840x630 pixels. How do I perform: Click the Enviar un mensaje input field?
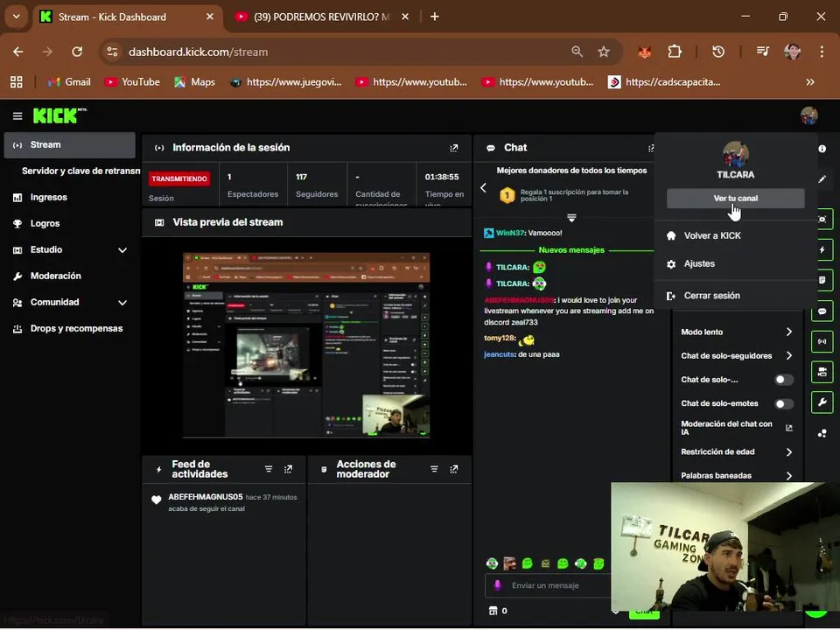548,586
